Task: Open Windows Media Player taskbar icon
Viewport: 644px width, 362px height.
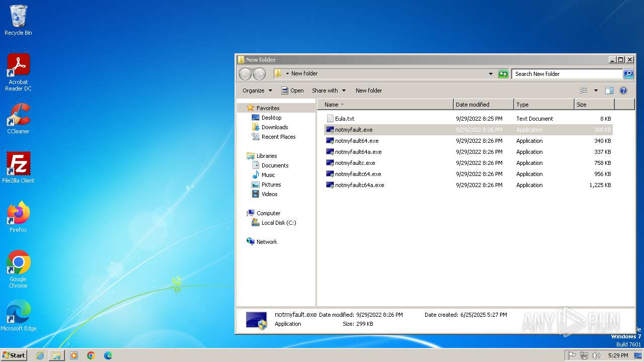Action: click(x=74, y=355)
